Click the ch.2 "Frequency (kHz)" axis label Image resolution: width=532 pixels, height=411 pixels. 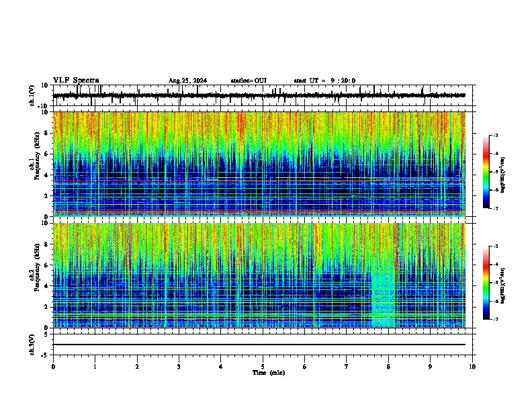pyautogui.click(x=38, y=267)
